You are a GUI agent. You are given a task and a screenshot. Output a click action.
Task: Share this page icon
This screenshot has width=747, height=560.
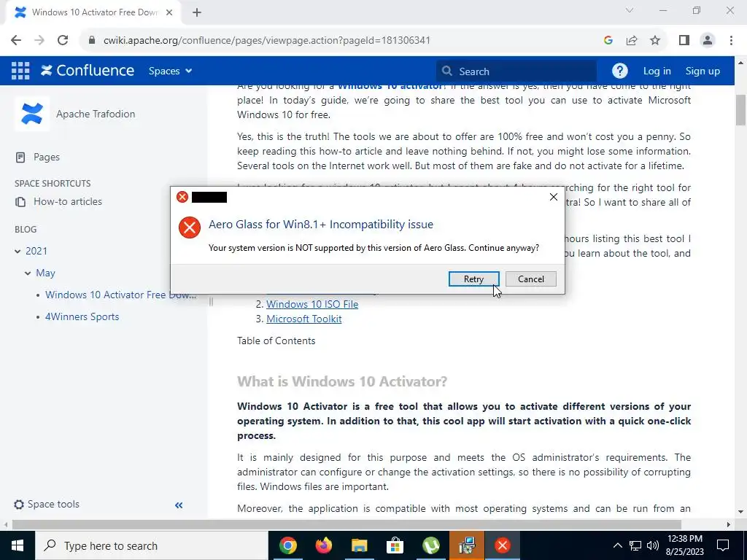[632, 40]
